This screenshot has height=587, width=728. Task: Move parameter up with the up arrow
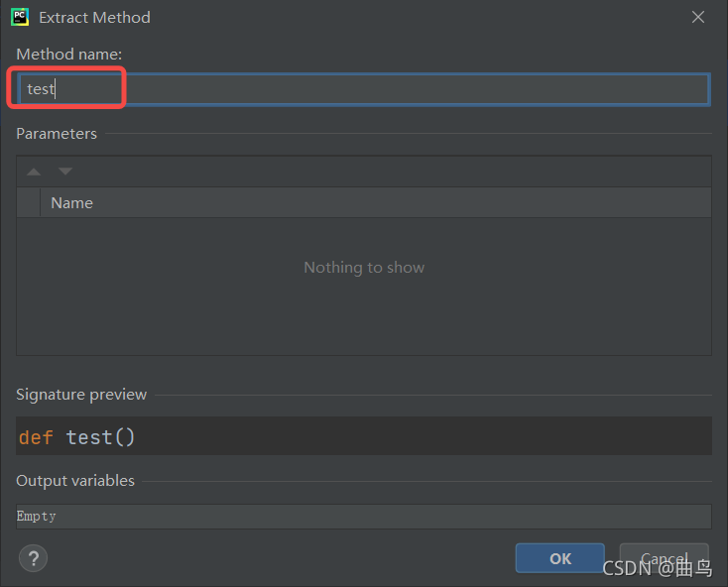34,172
